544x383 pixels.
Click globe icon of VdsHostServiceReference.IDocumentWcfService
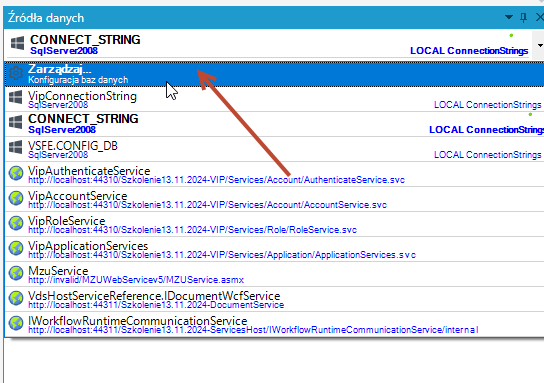16,298
